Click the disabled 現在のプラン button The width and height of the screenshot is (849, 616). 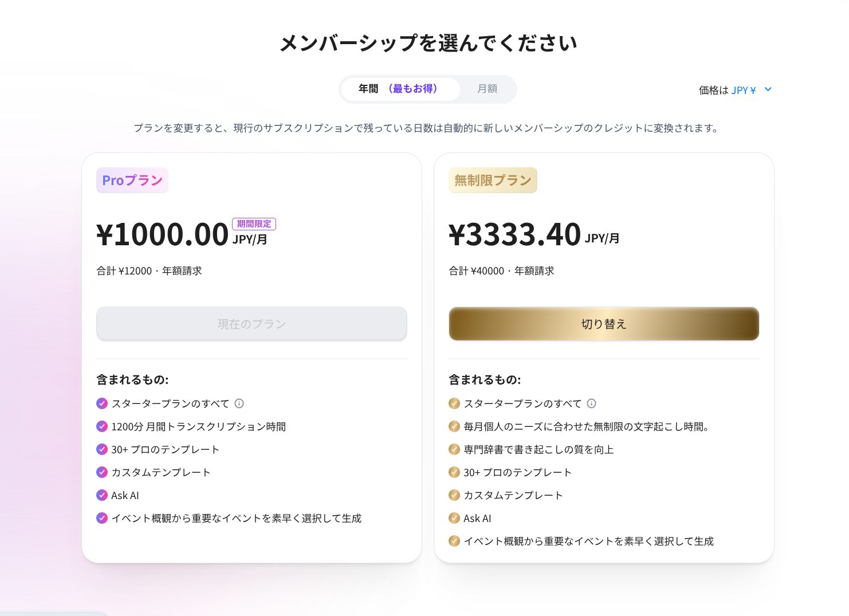(x=251, y=324)
